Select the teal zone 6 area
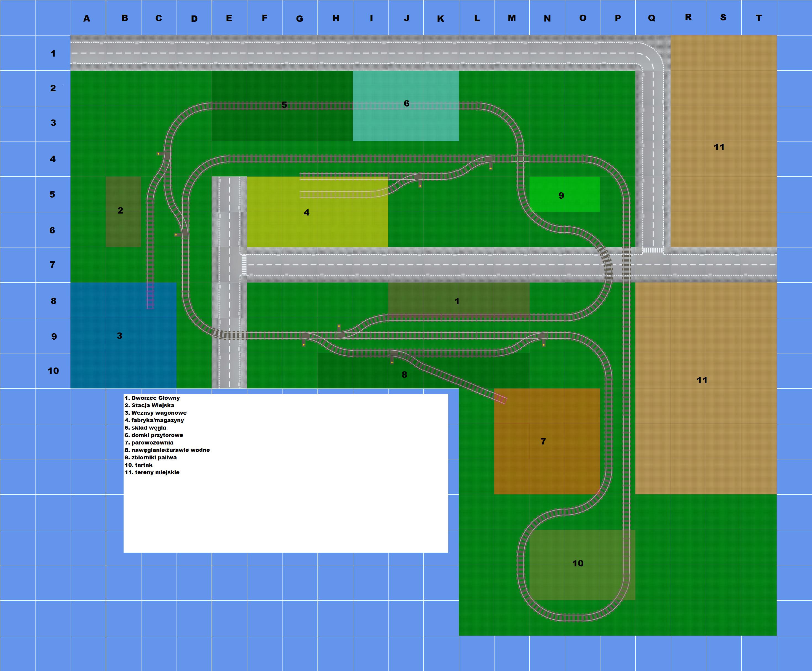Viewport: 812px width, 671px height. click(406, 106)
